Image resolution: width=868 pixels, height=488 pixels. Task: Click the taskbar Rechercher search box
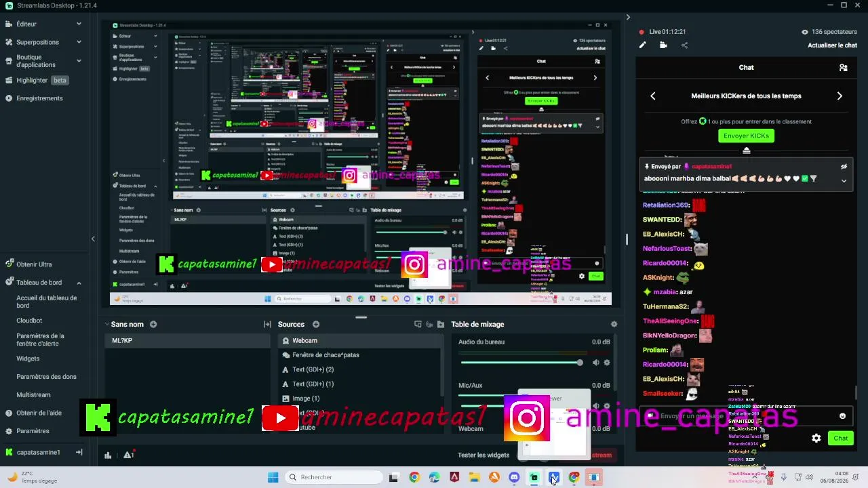pyautogui.click(x=332, y=477)
